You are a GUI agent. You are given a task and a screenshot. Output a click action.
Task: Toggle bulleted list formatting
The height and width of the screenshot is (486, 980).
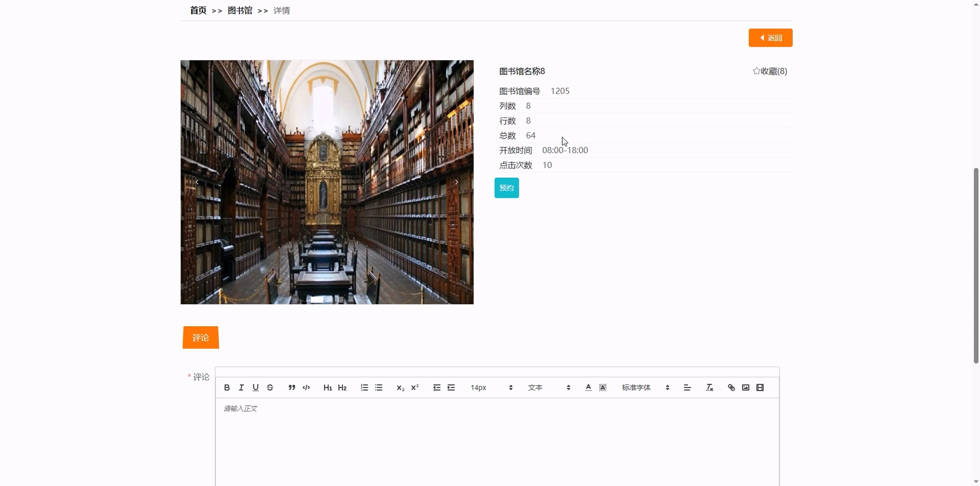379,388
